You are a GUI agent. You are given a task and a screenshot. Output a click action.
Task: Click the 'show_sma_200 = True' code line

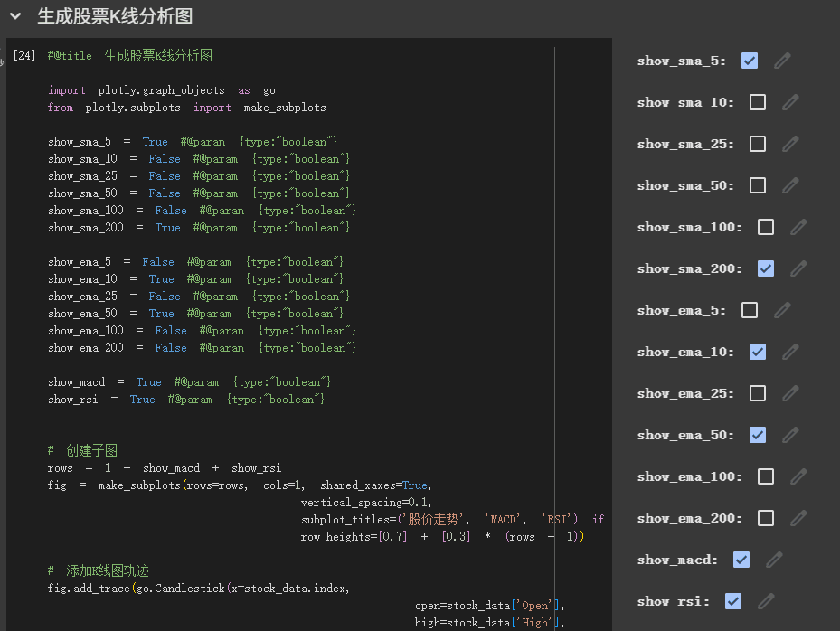[199, 227]
